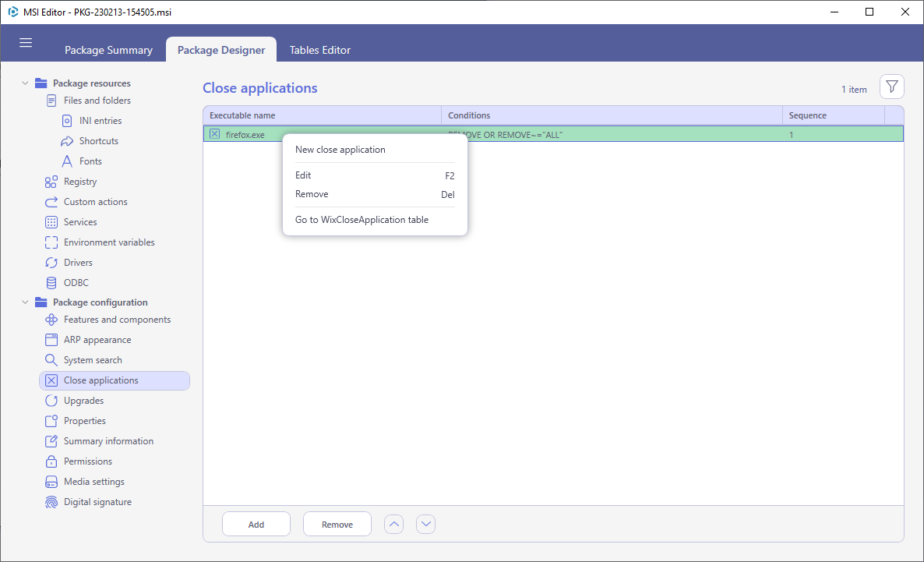Maximize the MSI Editor window
Screen dimensions: 924x562
[x=869, y=12]
